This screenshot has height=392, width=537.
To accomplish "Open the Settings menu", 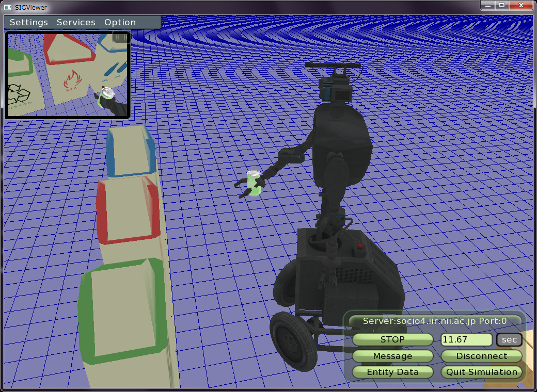I will click(x=29, y=23).
